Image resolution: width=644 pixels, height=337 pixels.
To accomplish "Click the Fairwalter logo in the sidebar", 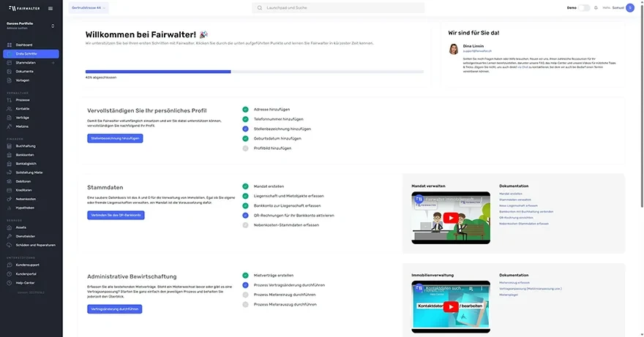I will point(24,8).
